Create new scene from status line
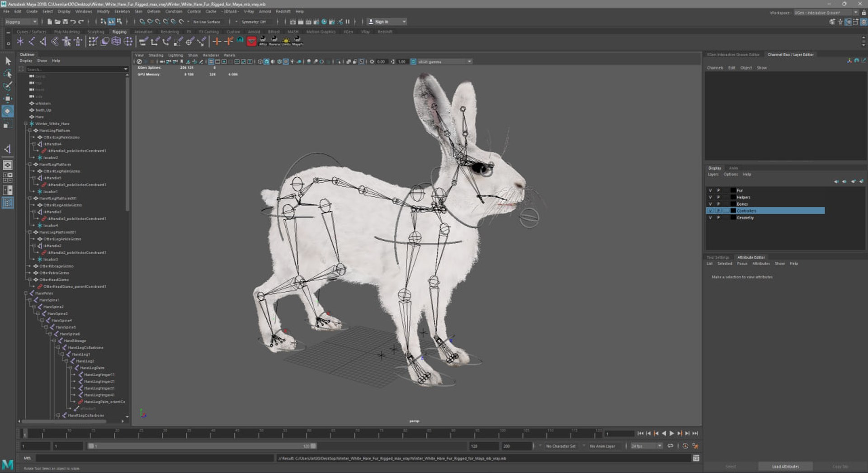Image resolution: width=868 pixels, height=473 pixels. click(49, 22)
